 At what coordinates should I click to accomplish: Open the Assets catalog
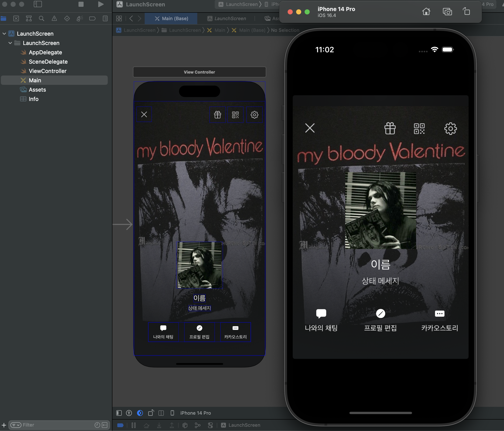37,90
